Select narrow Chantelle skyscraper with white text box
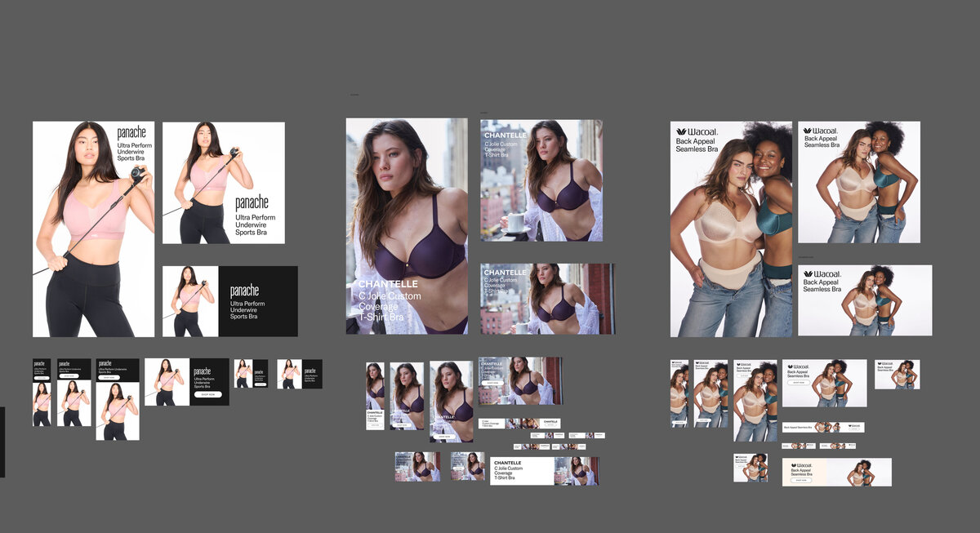The image size is (980, 533). pos(375,397)
